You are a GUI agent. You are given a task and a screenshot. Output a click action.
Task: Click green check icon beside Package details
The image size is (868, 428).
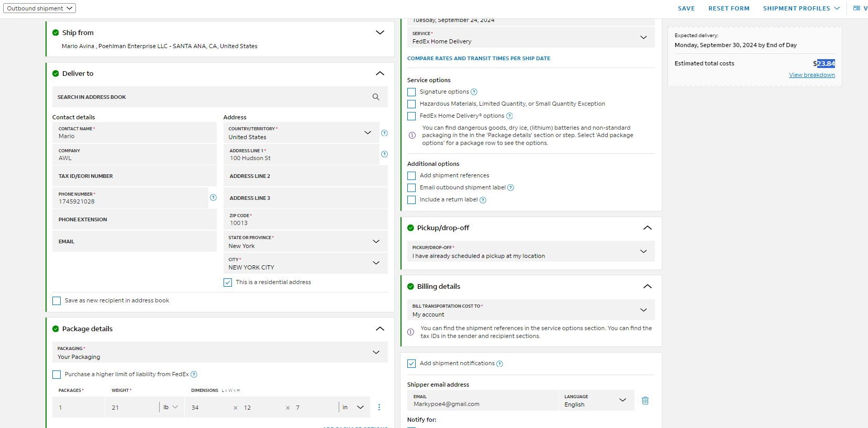coord(55,329)
